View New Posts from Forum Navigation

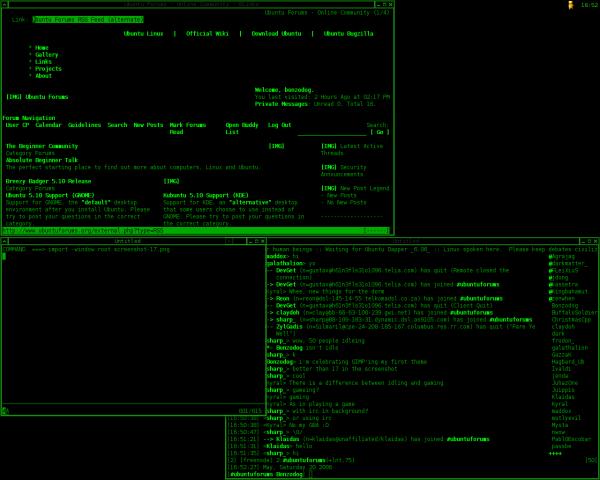pyautogui.click(x=148, y=125)
